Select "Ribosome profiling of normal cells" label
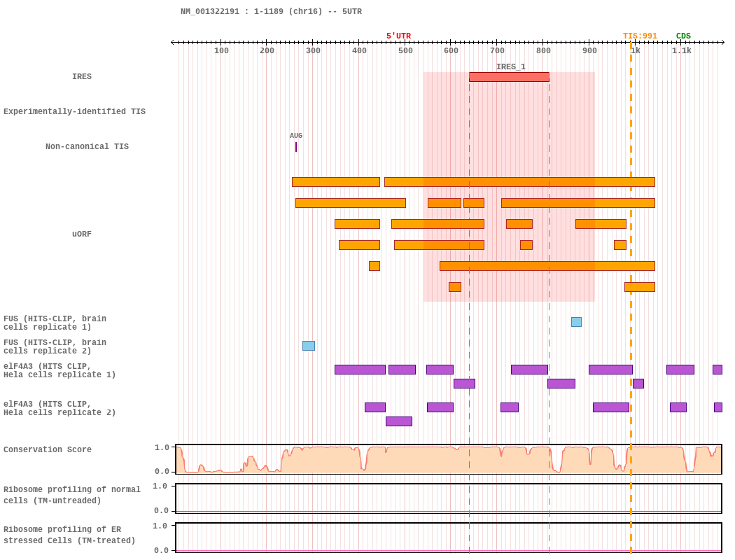Image resolution: width=735 pixels, height=560 pixels. (x=72, y=495)
